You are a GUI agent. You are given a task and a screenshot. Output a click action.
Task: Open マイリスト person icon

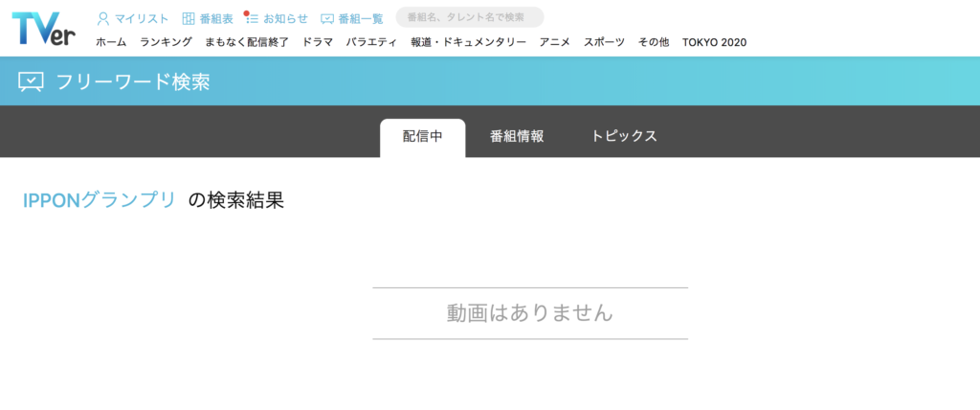pyautogui.click(x=103, y=19)
